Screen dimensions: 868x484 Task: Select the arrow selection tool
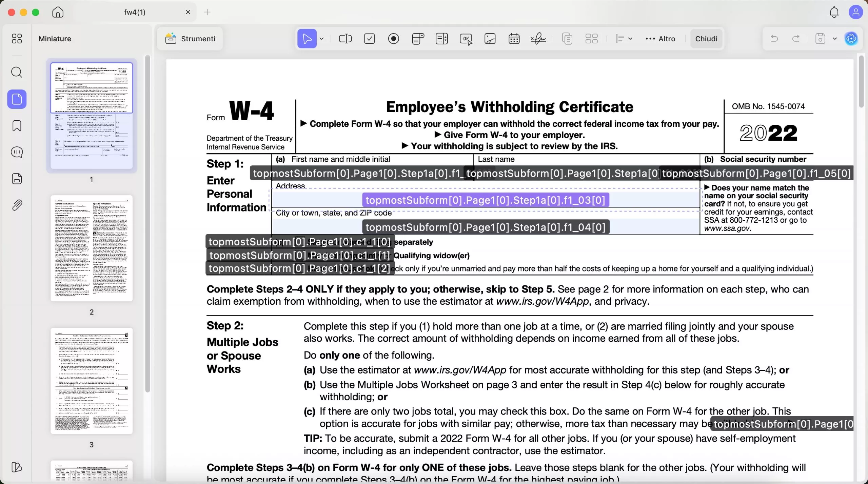click(307, 39)
